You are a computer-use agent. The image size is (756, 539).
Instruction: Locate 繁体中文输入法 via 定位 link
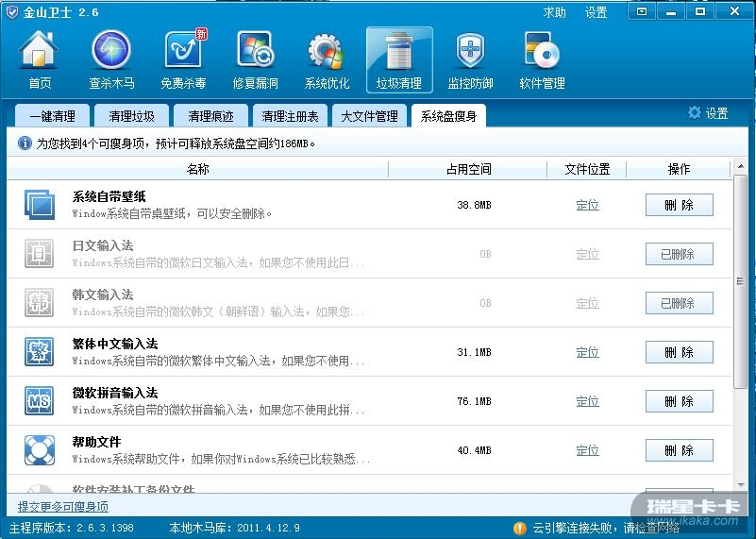[587, 352]
